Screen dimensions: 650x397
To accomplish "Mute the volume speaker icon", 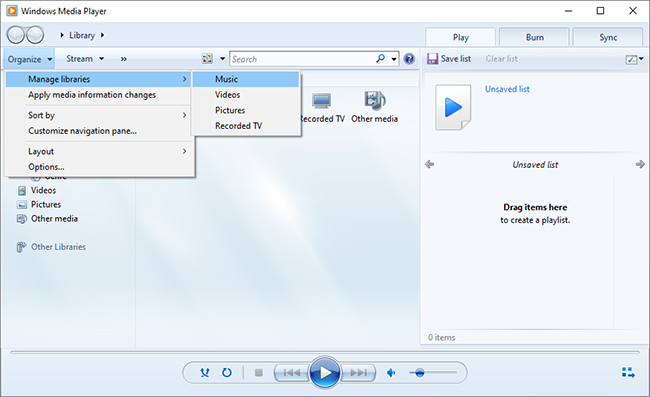I will tap(391, 373).
